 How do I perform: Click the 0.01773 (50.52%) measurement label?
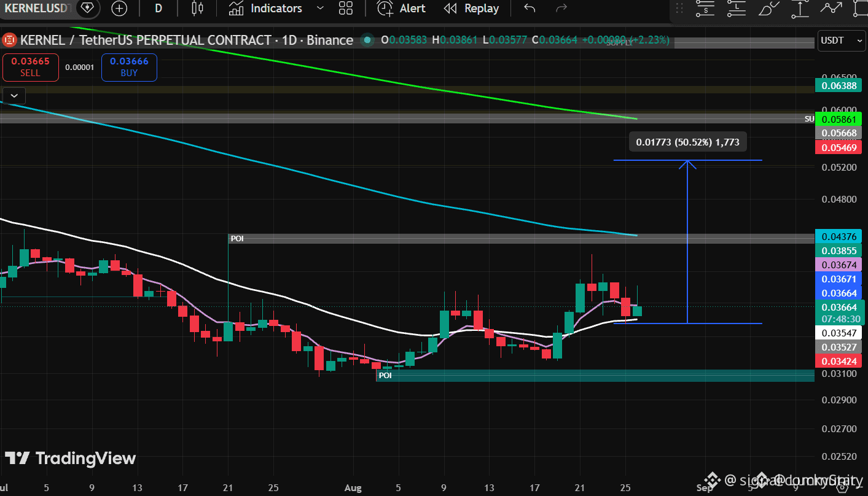pyautogui.click(x=687, y=142)
